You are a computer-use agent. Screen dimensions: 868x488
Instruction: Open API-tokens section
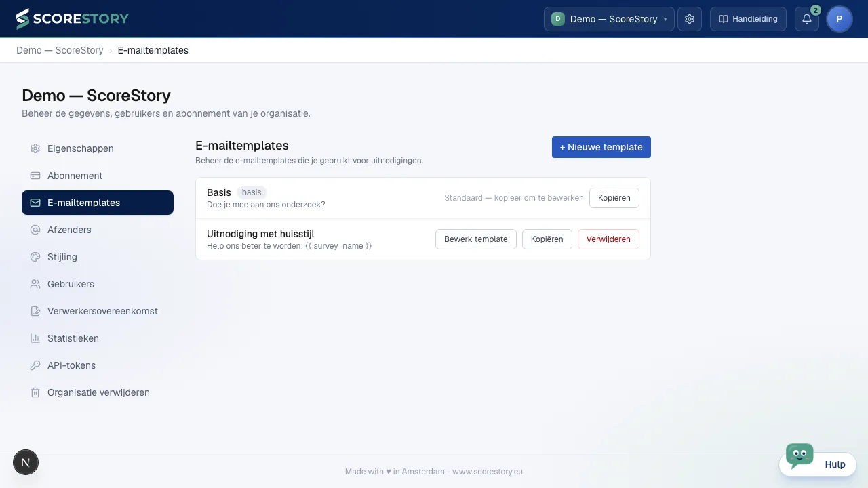coord(98,365)
